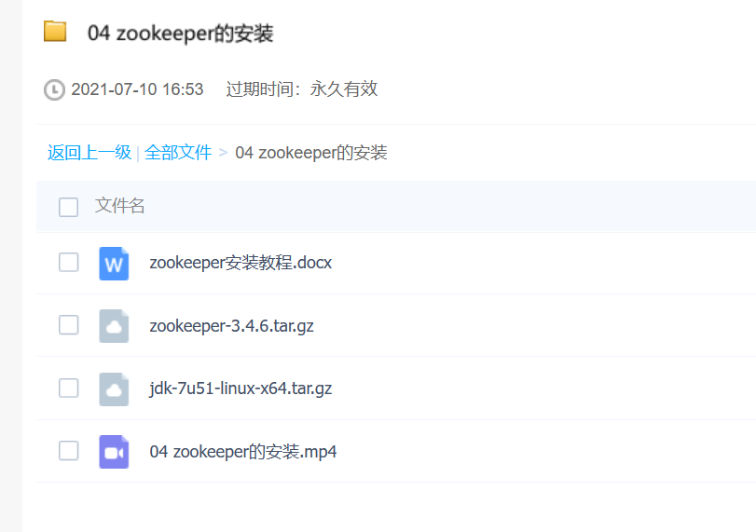Click the 04 zookeeper的安装 folder title at top
This screenshot has height=532, width=756.
(180, 34)
